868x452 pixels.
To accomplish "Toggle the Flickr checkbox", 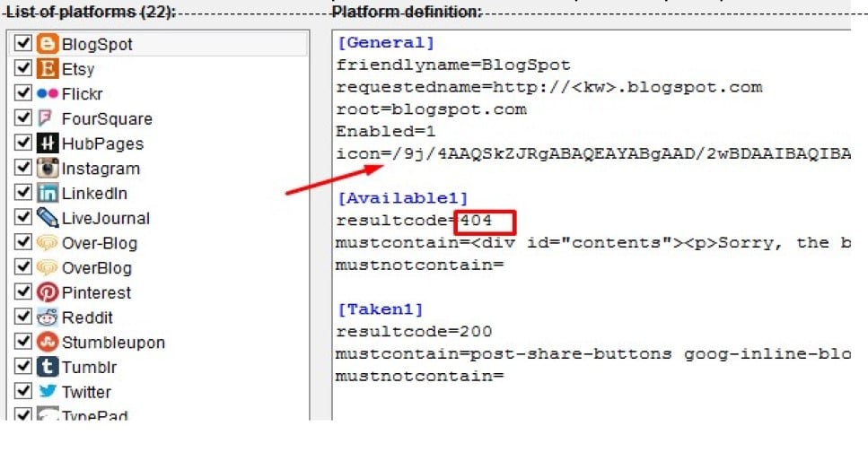I will 22,92.
